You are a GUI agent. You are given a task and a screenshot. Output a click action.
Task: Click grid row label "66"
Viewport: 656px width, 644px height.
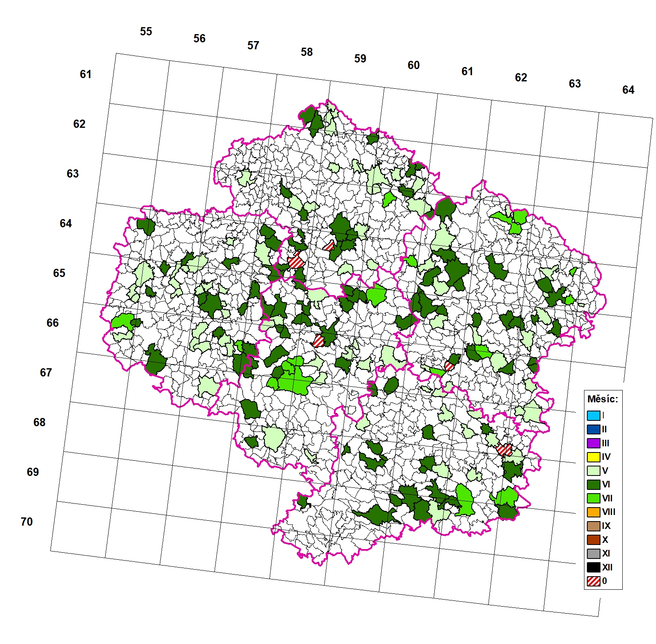coord(53,323)
